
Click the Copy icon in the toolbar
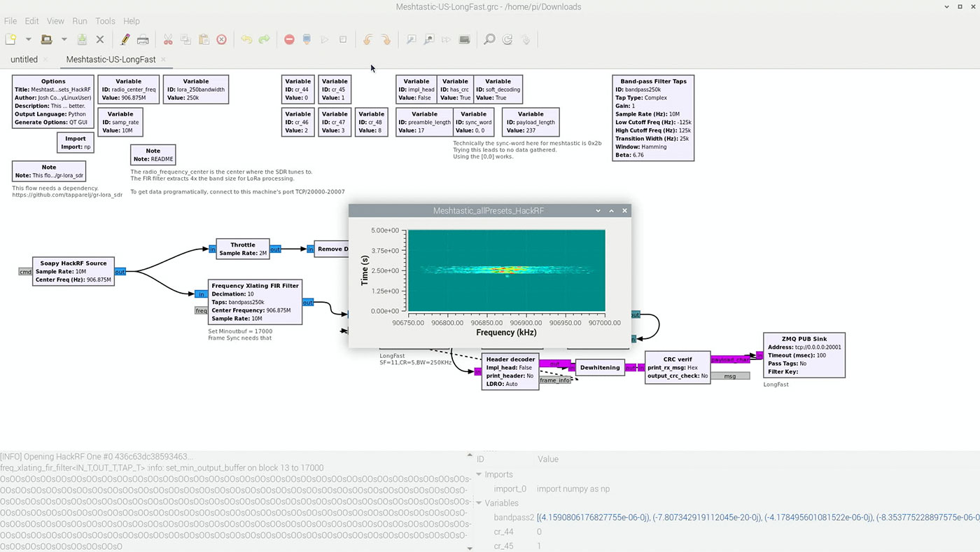pyautogui.click(x=185, y=40)
